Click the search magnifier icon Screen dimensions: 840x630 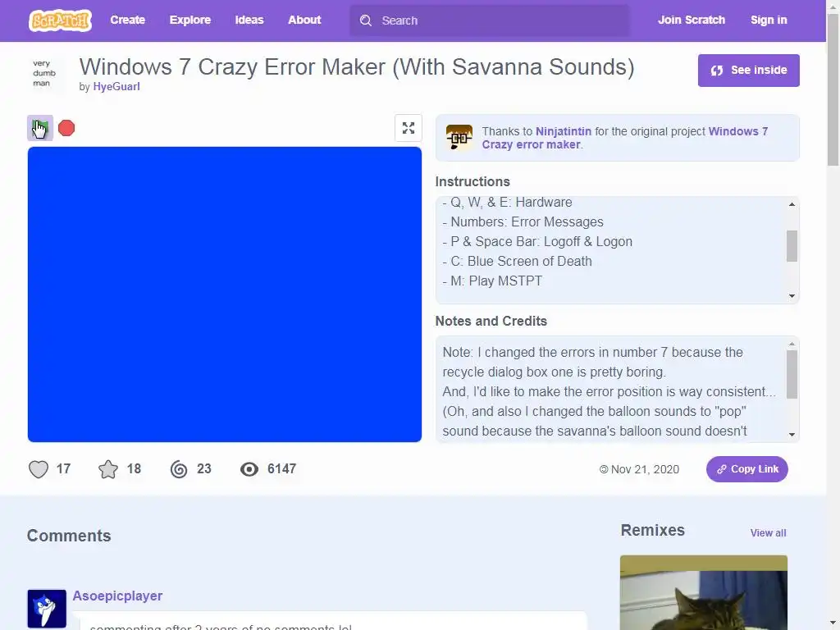point(366,21)
